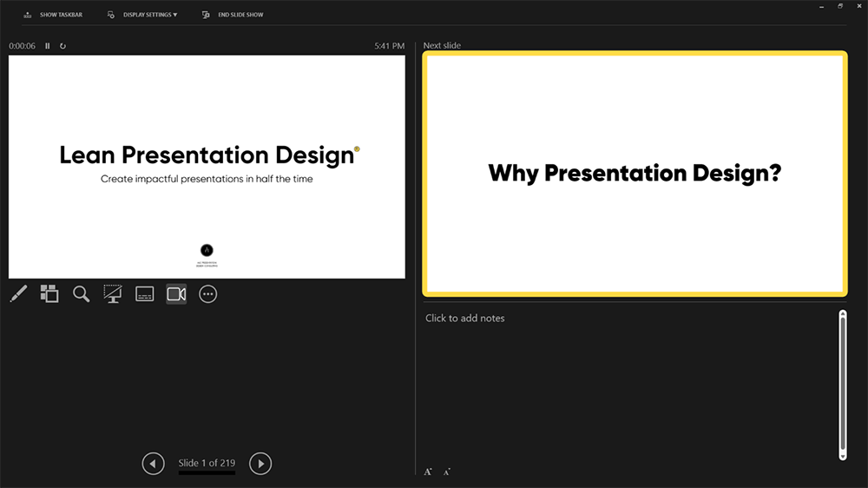
Task: End the slide show
Action: 233,15
